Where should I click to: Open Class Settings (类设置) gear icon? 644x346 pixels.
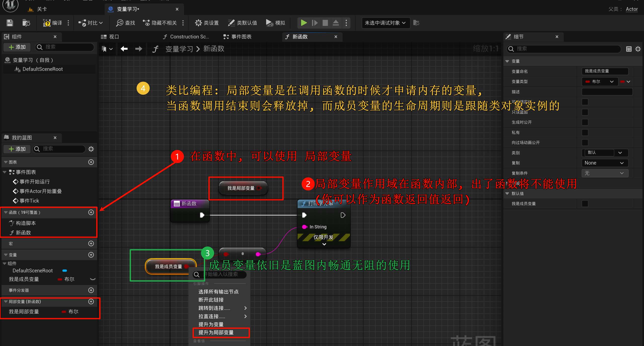(198, 23)
